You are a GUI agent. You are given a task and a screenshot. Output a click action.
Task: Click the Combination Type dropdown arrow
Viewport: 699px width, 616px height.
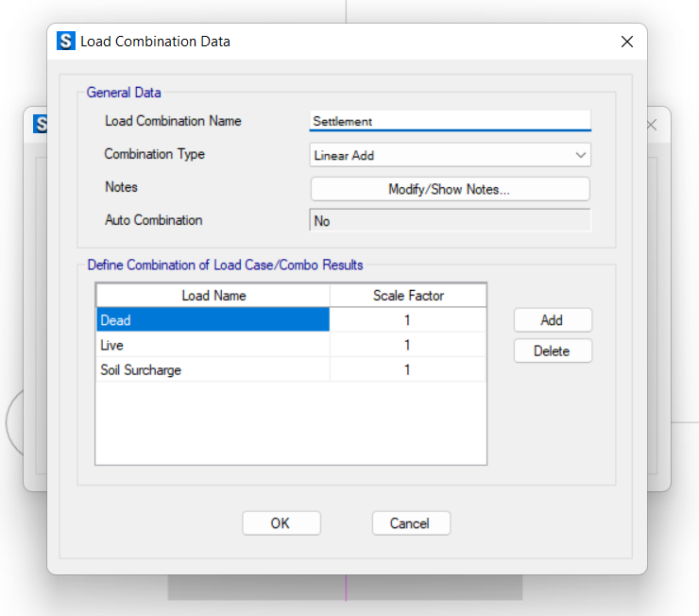point(580,155)
